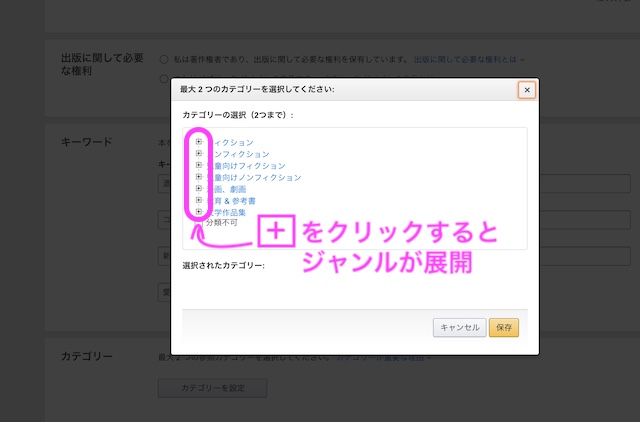The width and height of the screenshot is (640, 422).
Task: Select the 児童向けノンフィクション tree label
Action: coord(258,177)
